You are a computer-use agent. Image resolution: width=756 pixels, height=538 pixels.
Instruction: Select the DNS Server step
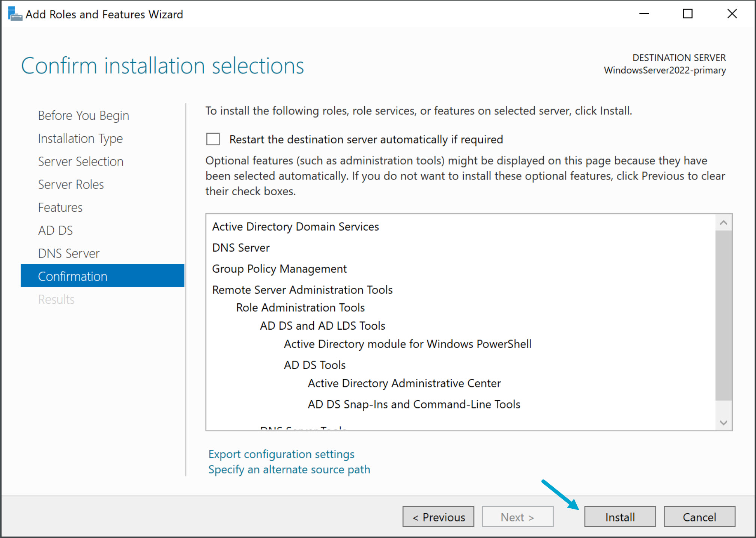(x=69, y=253)
